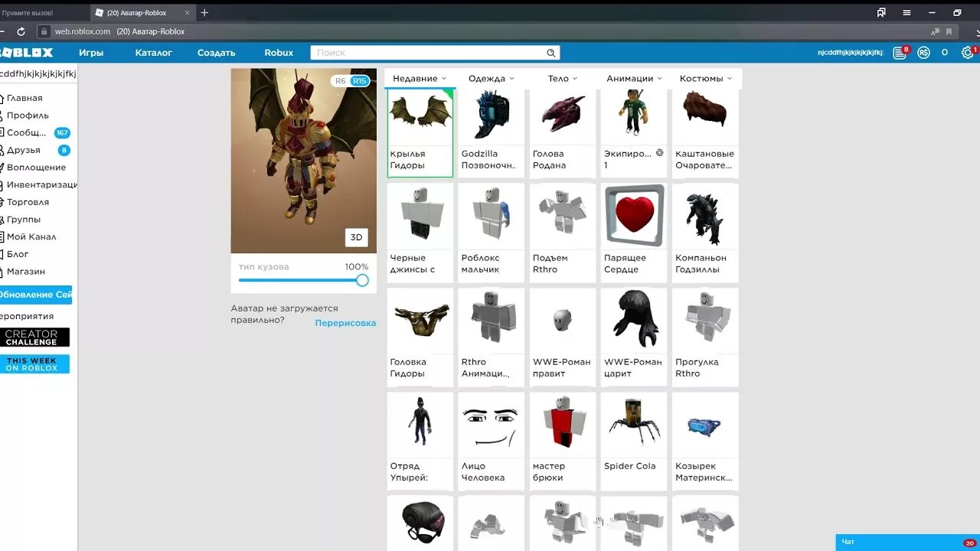
Task: Click the site lock icon
Action: pyautogui.click(x=44, y=31)
